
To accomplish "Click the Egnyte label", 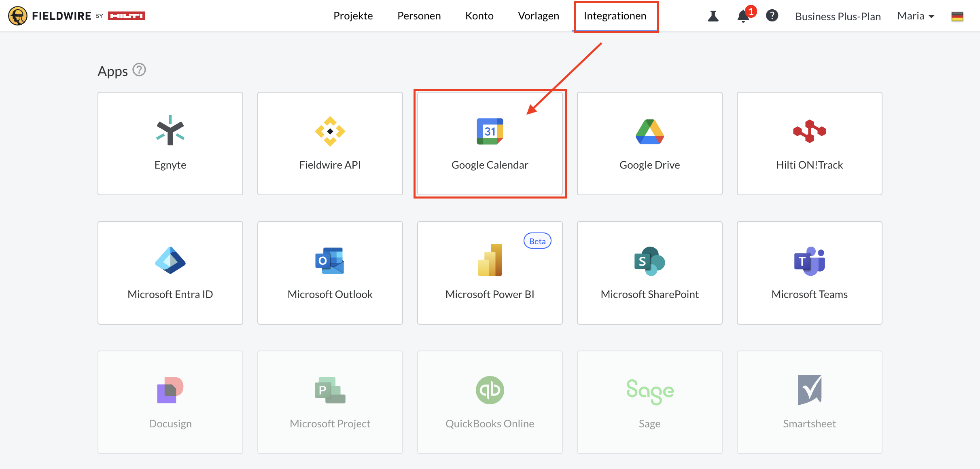I will tap(170, 165).
